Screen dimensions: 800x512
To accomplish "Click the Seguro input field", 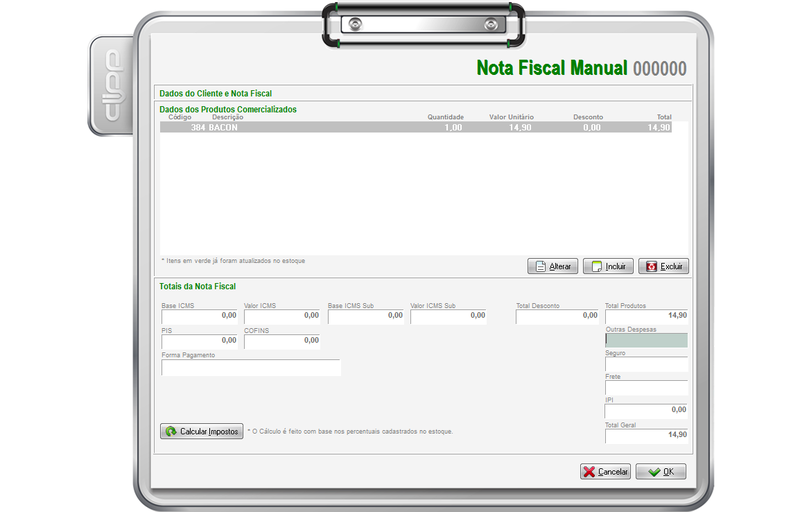I will [646, 363].
